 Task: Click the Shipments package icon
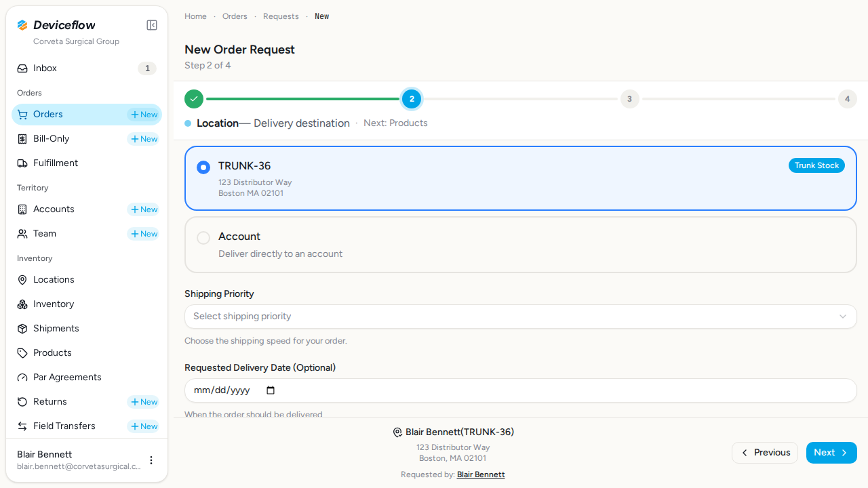[x=22, y=329]
